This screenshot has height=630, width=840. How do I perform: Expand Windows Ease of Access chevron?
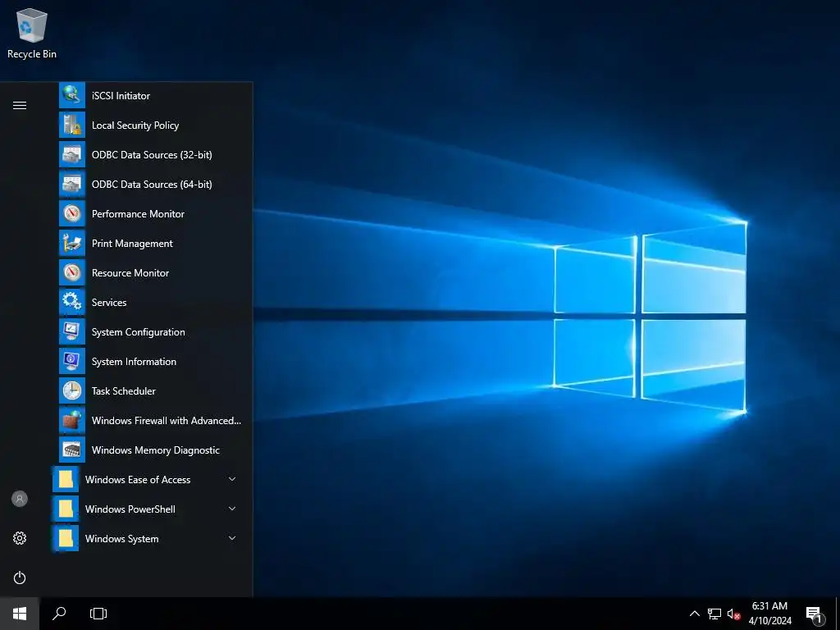pos(232,479)
